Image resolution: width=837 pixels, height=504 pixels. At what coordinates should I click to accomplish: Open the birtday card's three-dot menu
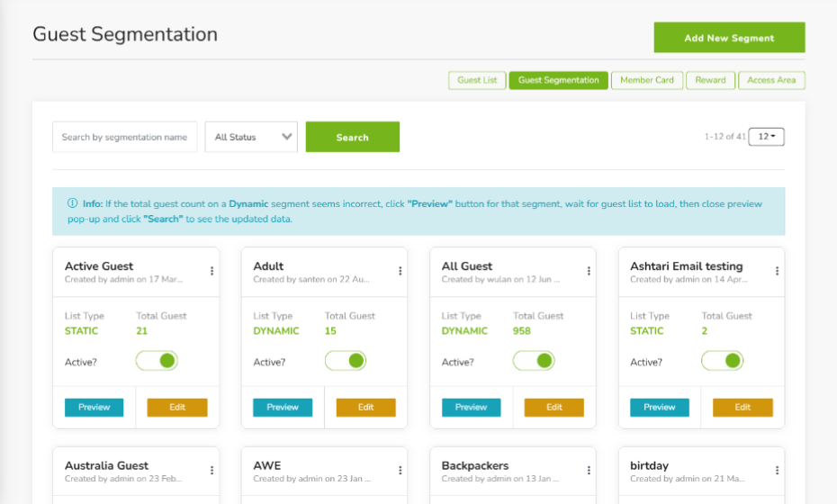[x=778, y=471]
